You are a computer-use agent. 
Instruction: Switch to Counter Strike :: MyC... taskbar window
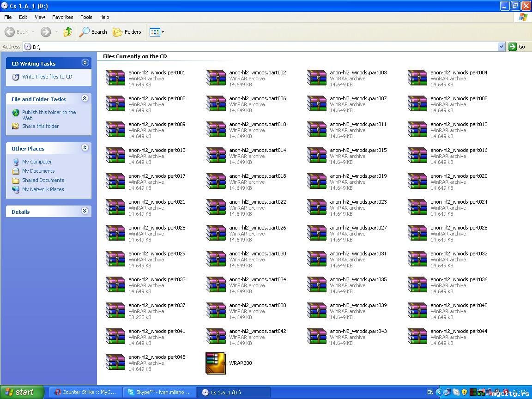[85, 392]
